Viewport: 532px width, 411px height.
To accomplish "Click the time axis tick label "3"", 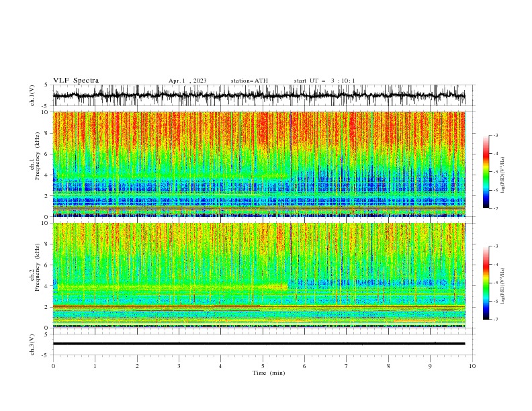I will (x=179, y=366).
